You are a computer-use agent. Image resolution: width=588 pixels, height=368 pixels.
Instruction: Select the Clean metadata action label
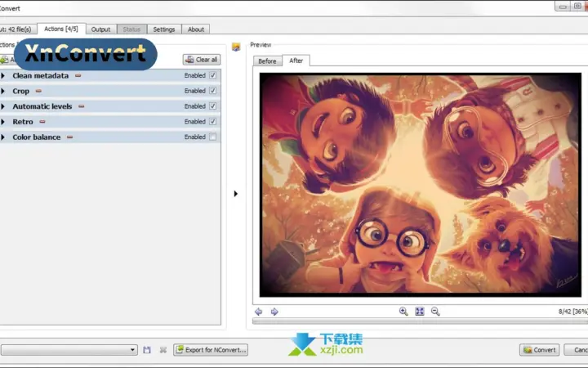[41, 75]
